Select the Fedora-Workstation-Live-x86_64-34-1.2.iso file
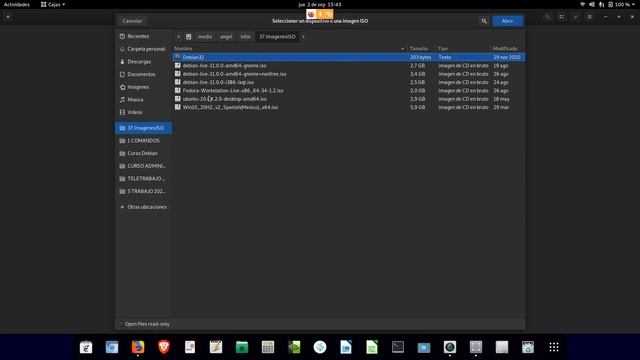The width and height of the screenshot is (640, 360). pyautogui.click(x=349, y=91)
